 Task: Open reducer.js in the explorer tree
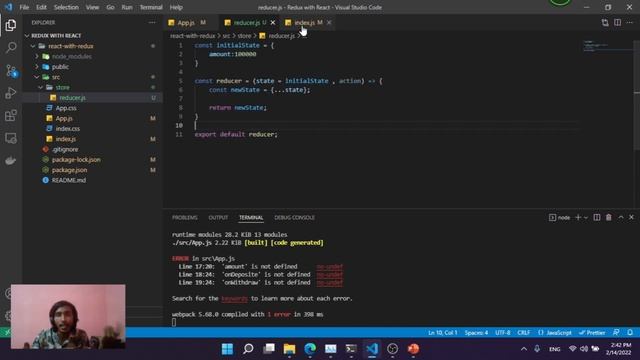tap(93, 98)
